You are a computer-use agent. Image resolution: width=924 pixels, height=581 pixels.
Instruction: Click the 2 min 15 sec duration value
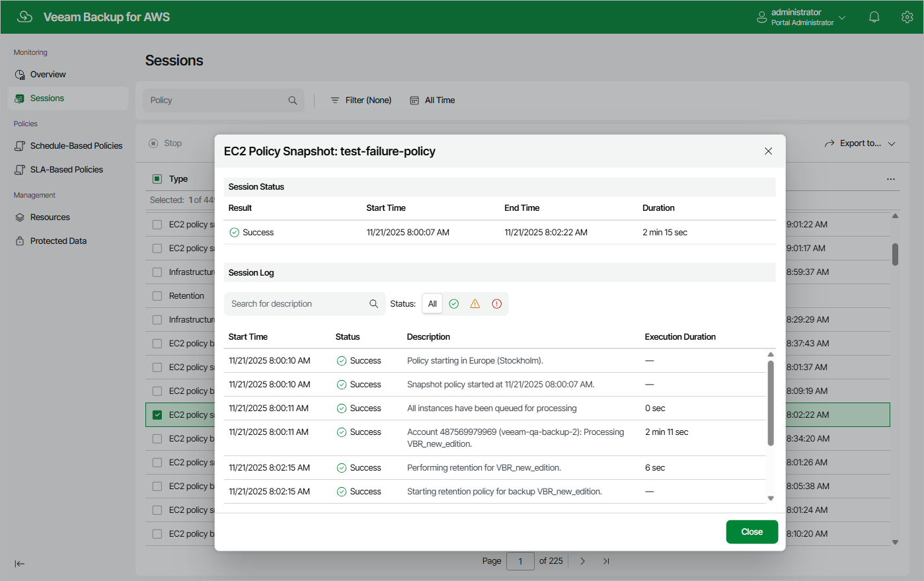point(665,233)
